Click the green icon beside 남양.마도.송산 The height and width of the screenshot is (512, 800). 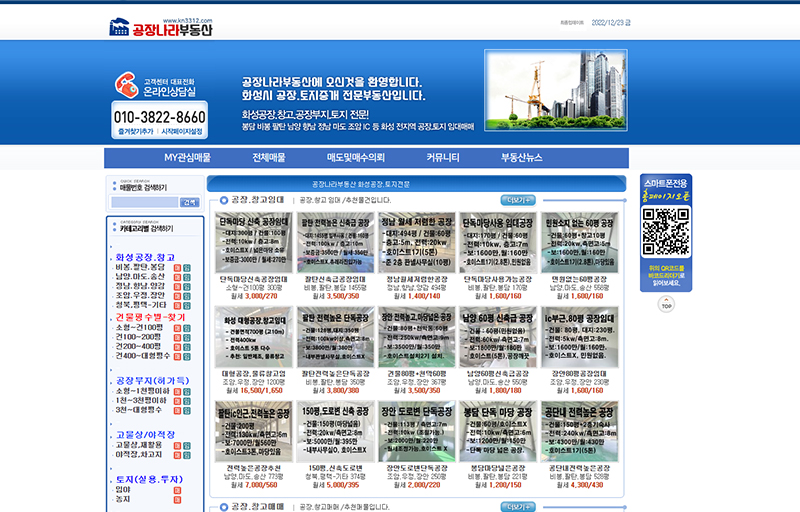(x=187, y=277)
